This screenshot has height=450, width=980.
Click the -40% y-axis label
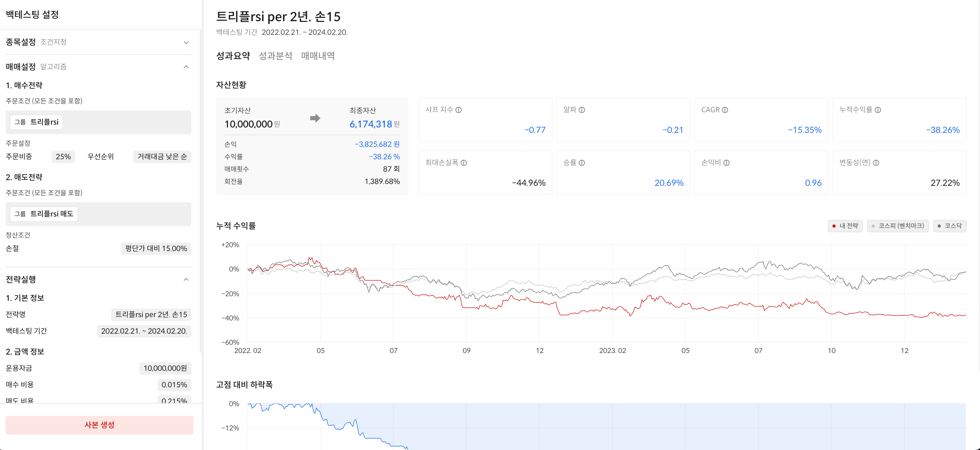click(230, 318)
